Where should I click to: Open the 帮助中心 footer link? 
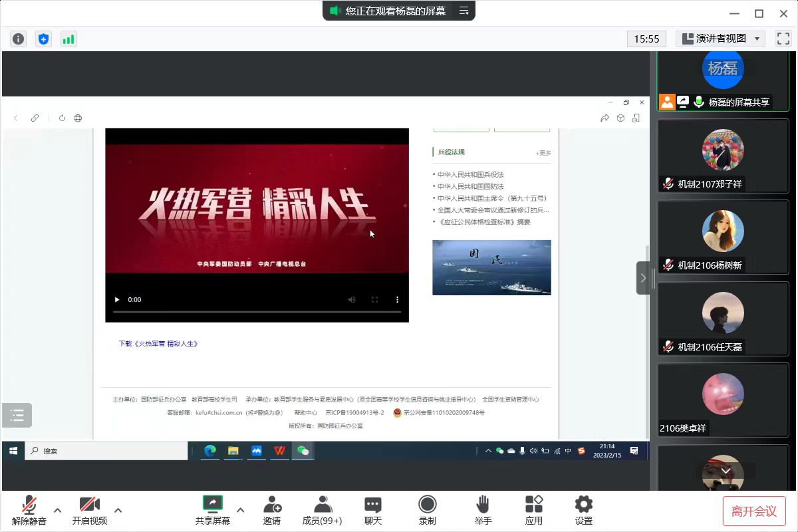click(305, 413)
